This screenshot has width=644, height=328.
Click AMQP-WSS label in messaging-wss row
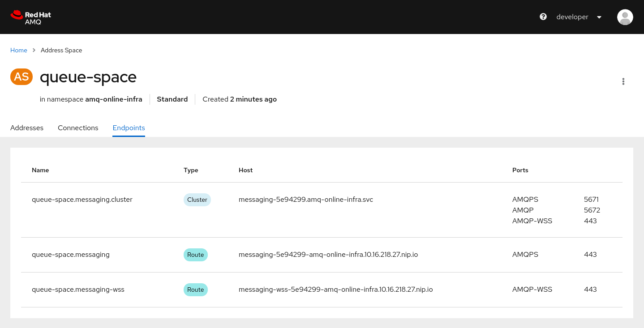(x=532, y=290)
